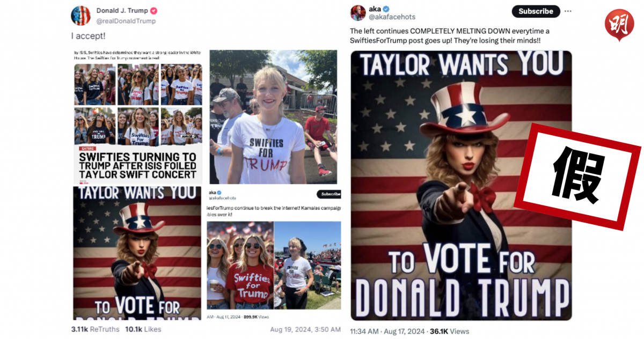Enlarge the big Taylor Wants You poster
Screen dimensions: 644x339
461,186
